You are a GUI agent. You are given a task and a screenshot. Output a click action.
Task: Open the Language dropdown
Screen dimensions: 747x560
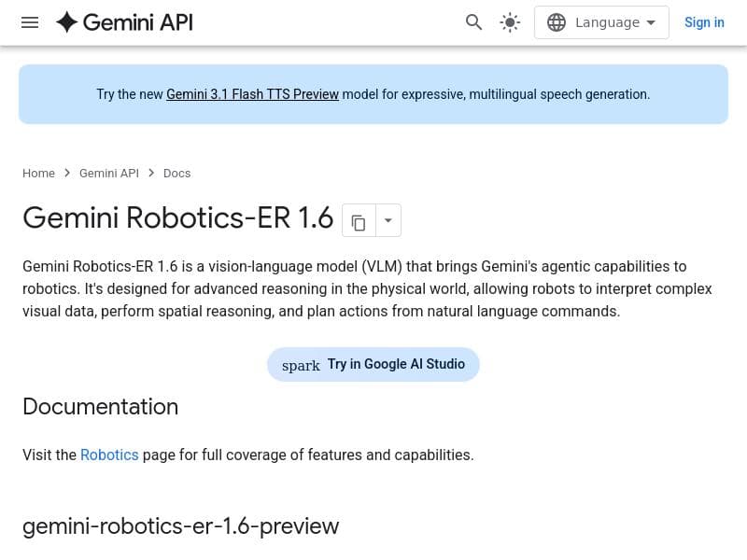pyautogui.click(x=601, y=21)
